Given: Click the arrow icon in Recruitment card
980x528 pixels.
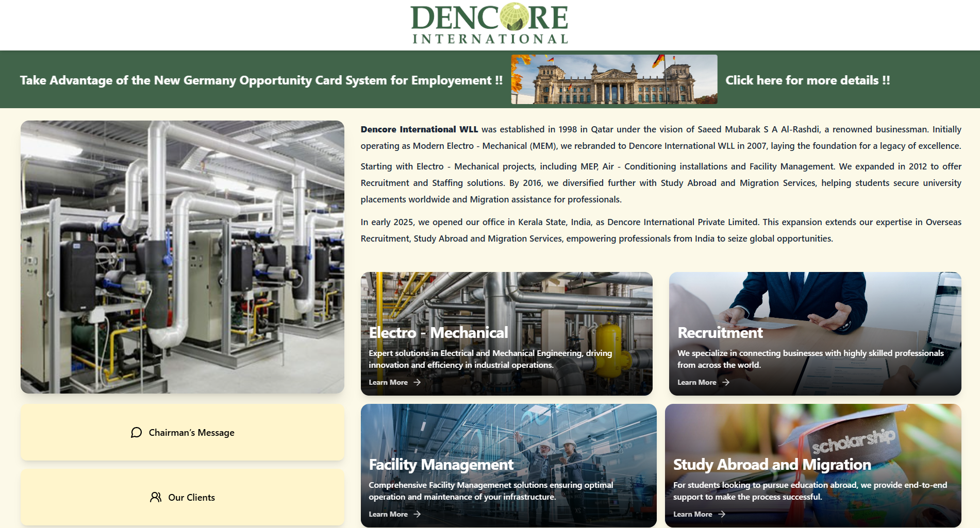Looking at the screenshot, I should pyautogui.click(x=726, y=382).
